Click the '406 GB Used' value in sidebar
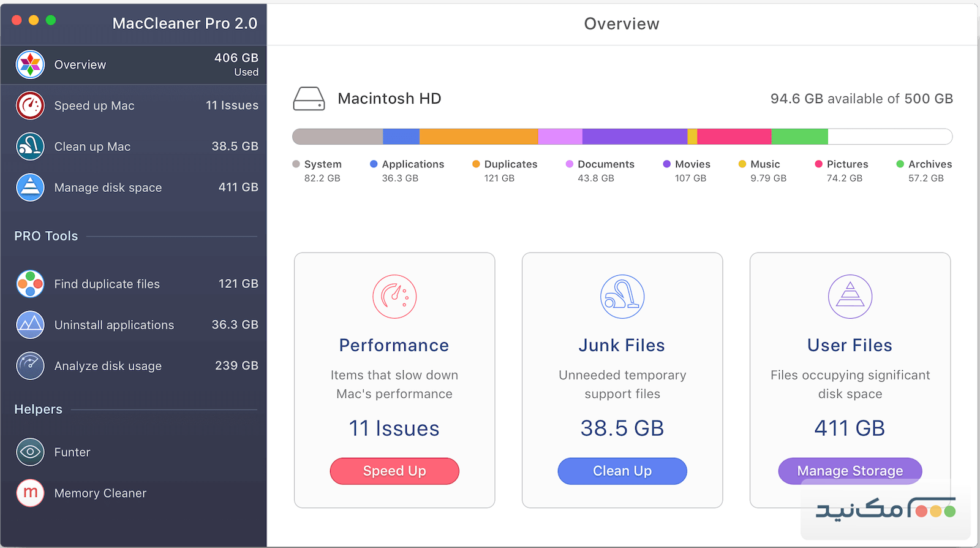The height and width of the screenshot is (548, 980). point(236,64)
